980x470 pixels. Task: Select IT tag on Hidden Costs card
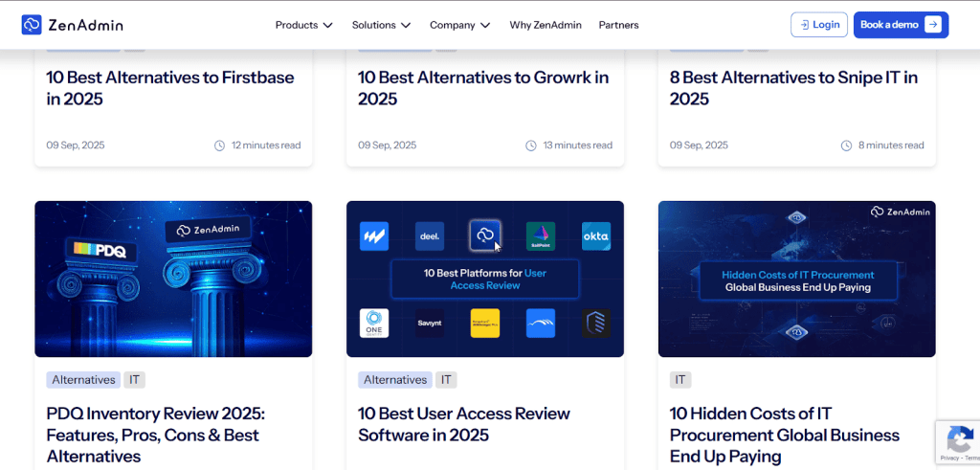pyautogui.click(x=680, y=380)
